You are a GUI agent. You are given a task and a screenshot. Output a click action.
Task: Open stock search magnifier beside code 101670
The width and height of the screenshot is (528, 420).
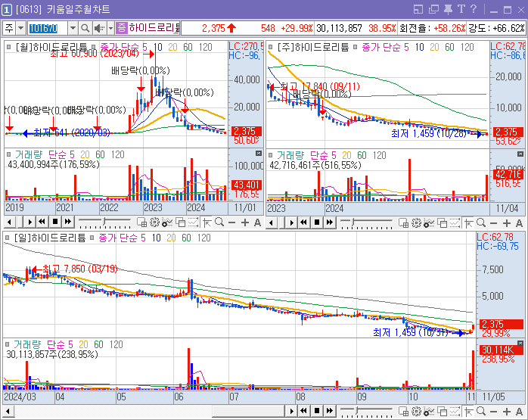85,28
